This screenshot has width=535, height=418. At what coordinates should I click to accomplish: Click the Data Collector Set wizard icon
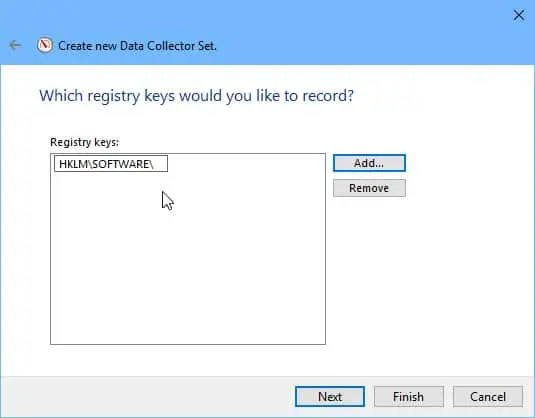point(45,45)
